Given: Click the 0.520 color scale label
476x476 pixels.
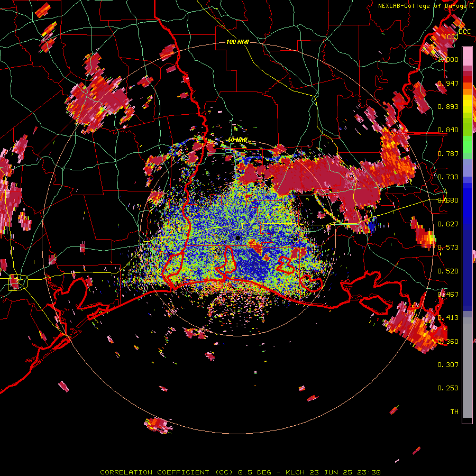Looking at the screenshot, I should point(448,271).
